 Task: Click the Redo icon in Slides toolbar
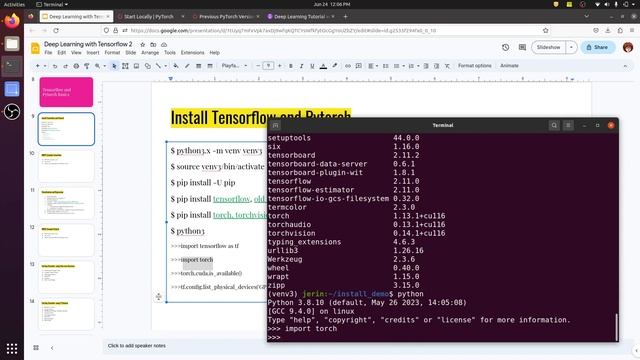65,66
